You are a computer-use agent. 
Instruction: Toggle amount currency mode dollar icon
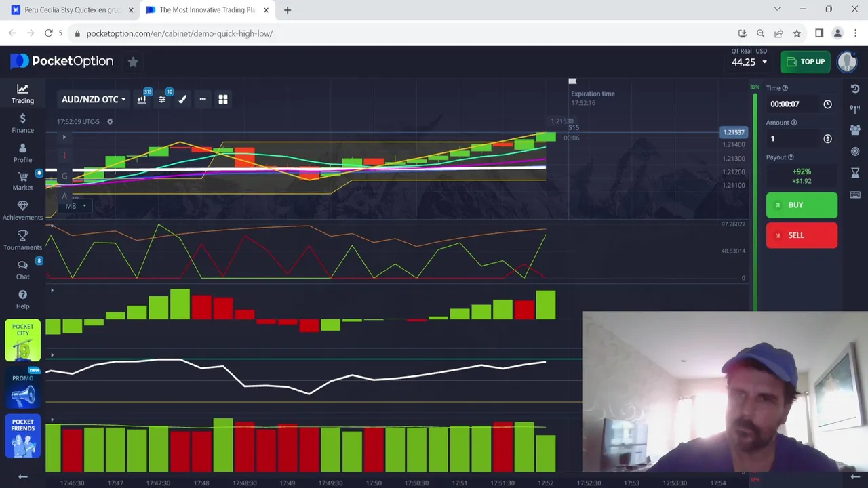click(827, 139)
